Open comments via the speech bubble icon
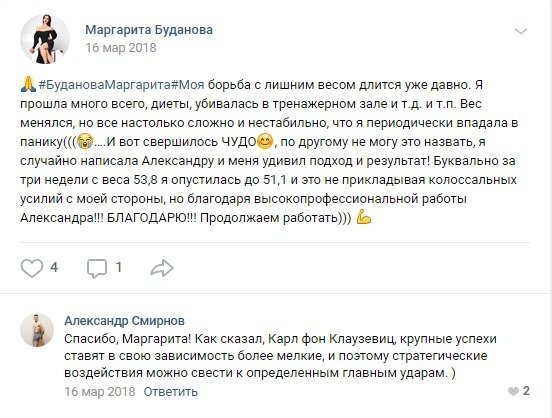Screen dimensions: 552x418 click(x=97, y=269)
